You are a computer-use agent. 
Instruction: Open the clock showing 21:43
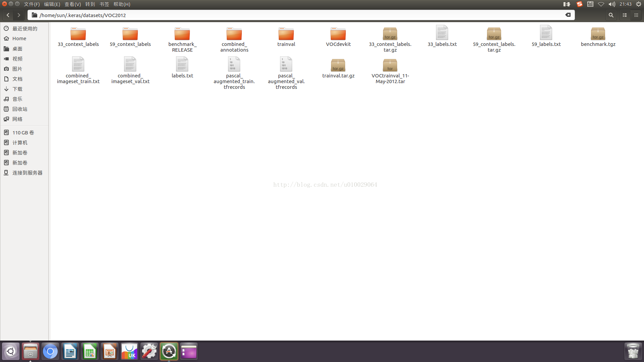click(x=626, y=4)
